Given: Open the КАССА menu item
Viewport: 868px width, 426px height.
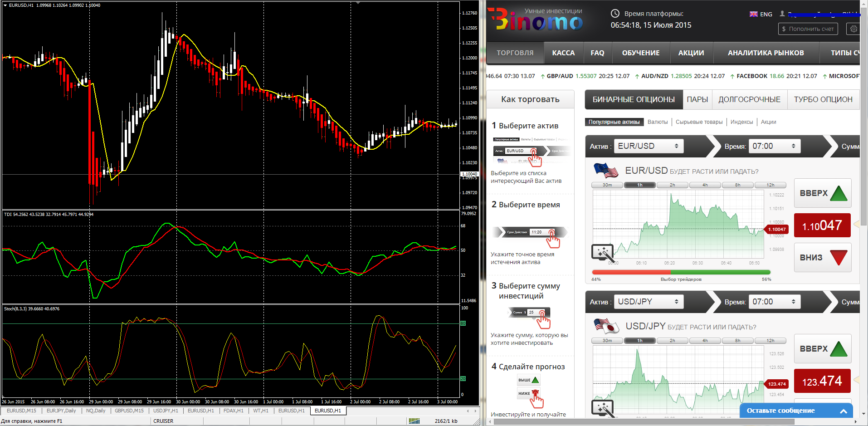Looking at the screenshot, I should click(x=563, y=53).
